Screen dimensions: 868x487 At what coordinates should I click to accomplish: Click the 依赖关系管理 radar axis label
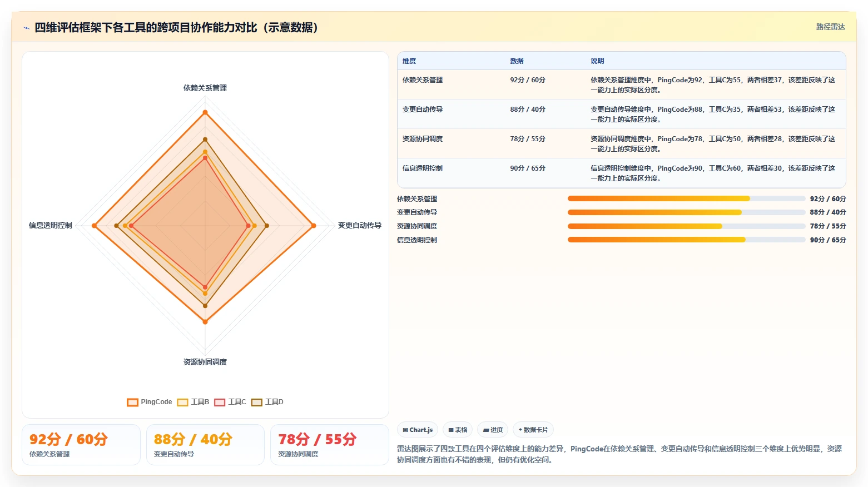[205, 88]
